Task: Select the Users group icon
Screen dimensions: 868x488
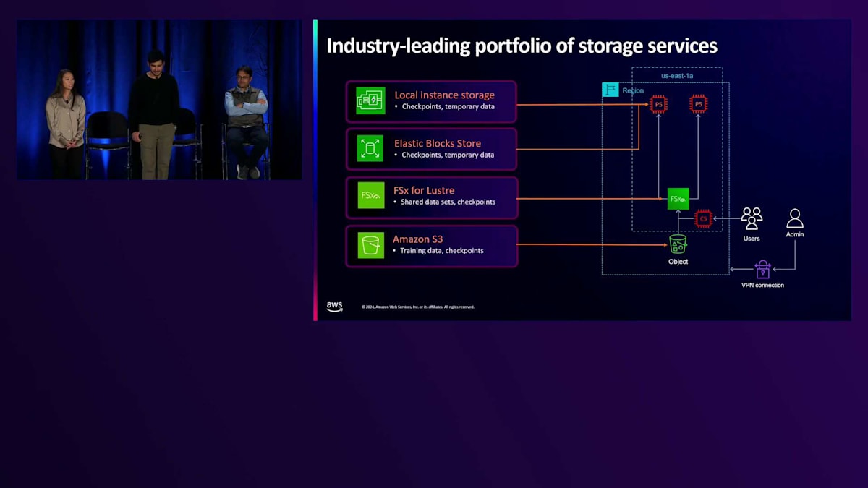Action: [x=752, y=219]
